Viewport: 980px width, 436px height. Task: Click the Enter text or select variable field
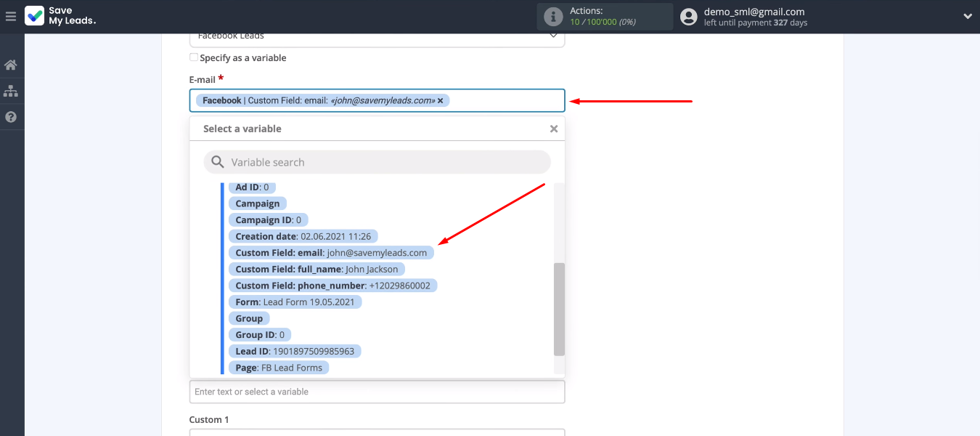click(x=377, y=392)
